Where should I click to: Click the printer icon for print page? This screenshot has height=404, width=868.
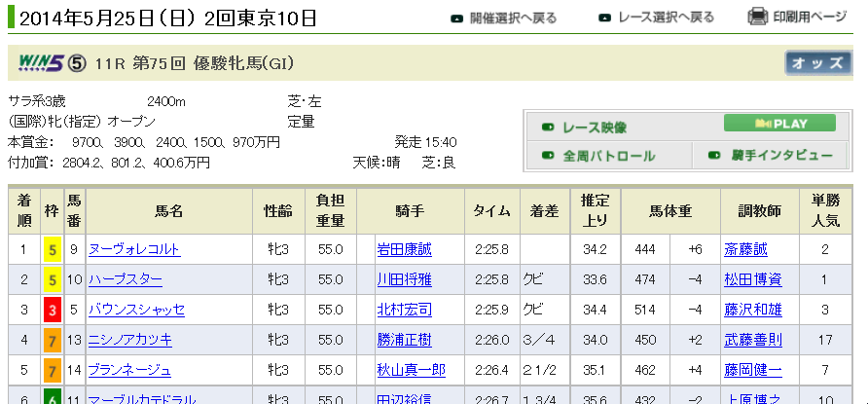[757, 17]
